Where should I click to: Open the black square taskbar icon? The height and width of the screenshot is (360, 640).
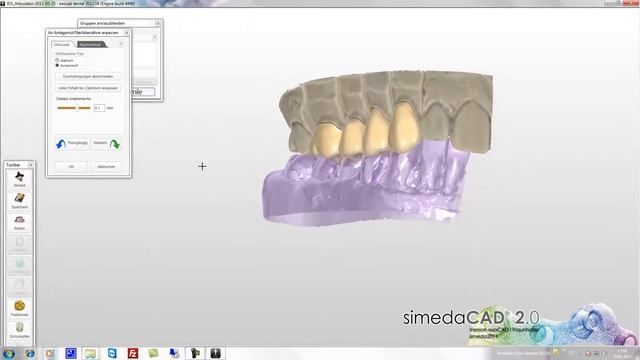tap(216, 353)
